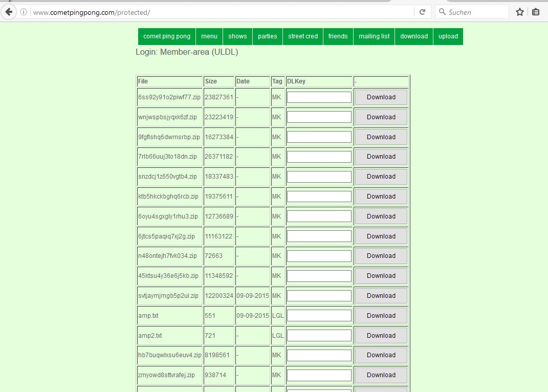548x392 pixels.
Task: Click the File column header
Action: 143,81
